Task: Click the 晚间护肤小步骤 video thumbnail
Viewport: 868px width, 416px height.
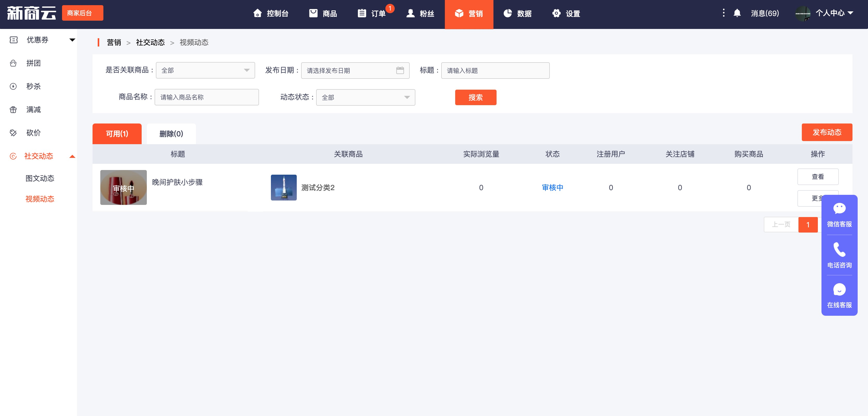Action: click(x=123, y=187)
